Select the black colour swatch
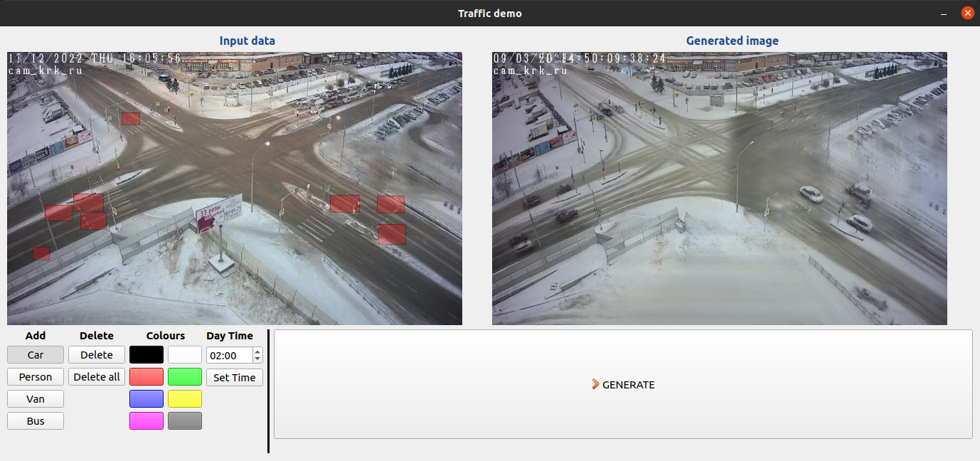The height and width of the screenshot is (461, 980). coord(146,354)
